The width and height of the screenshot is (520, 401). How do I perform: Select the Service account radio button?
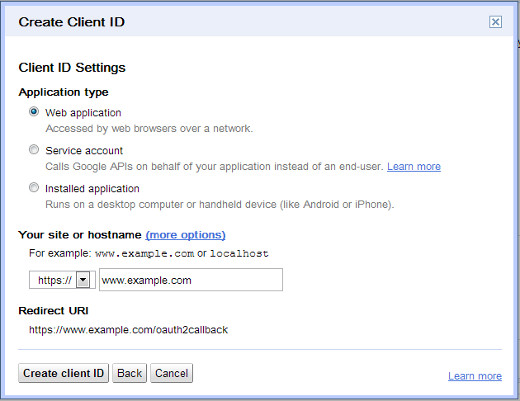(34, 149)
